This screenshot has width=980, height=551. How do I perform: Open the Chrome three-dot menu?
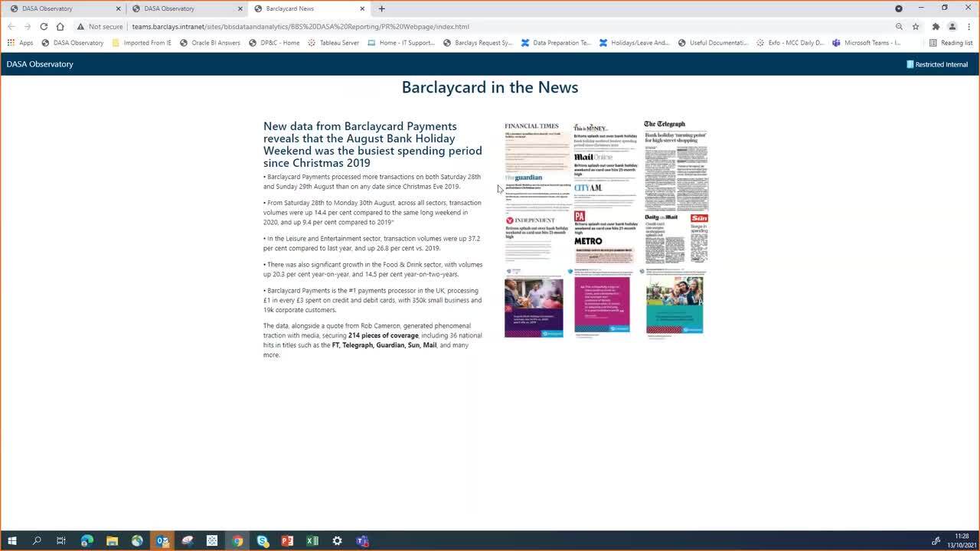coord(969,26)
